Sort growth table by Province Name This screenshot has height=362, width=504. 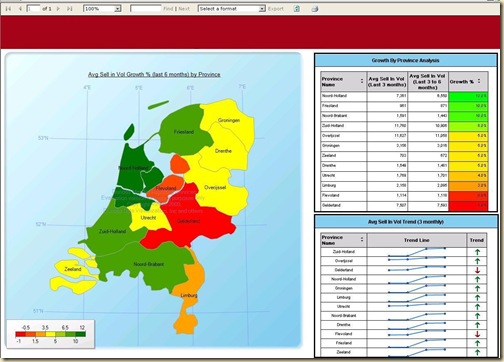click(362, 81)
